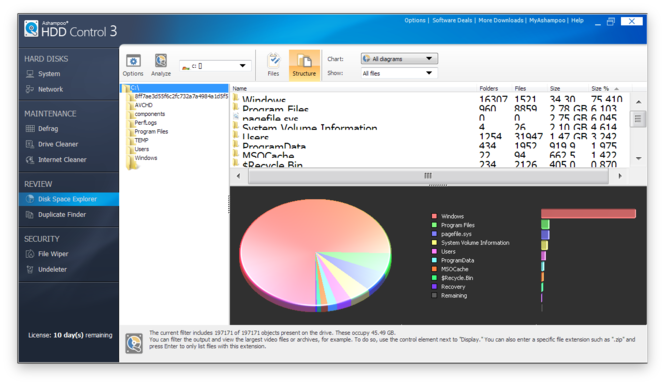Open Defrag maintenance tool

(48, 128)
